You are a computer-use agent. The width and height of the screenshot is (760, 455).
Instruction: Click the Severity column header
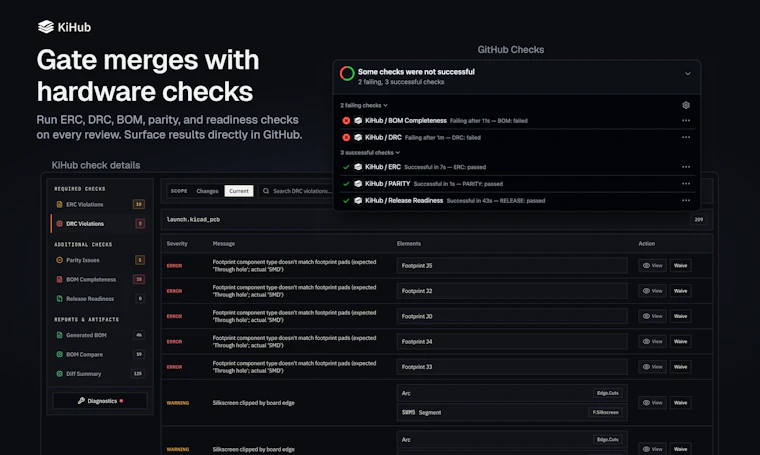(177, 243)
